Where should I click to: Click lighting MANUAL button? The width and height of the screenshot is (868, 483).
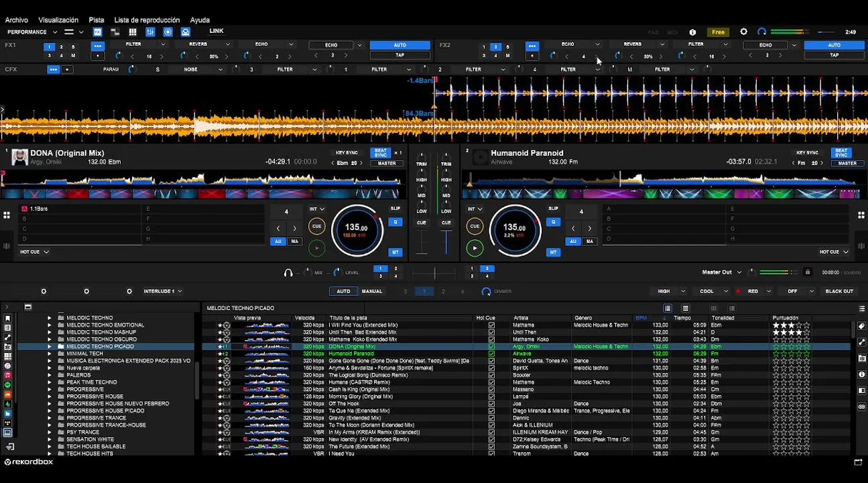372,291
